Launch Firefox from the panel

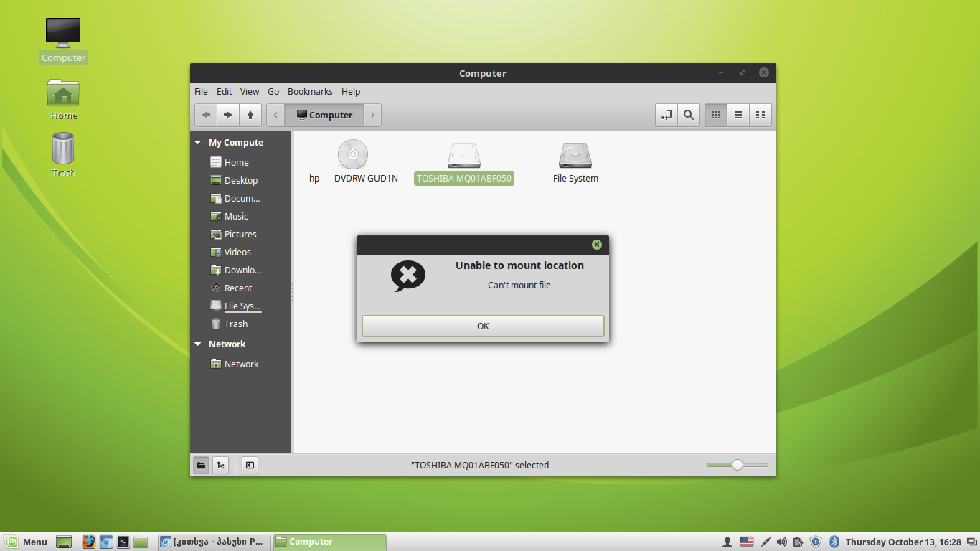coord(88,542)
